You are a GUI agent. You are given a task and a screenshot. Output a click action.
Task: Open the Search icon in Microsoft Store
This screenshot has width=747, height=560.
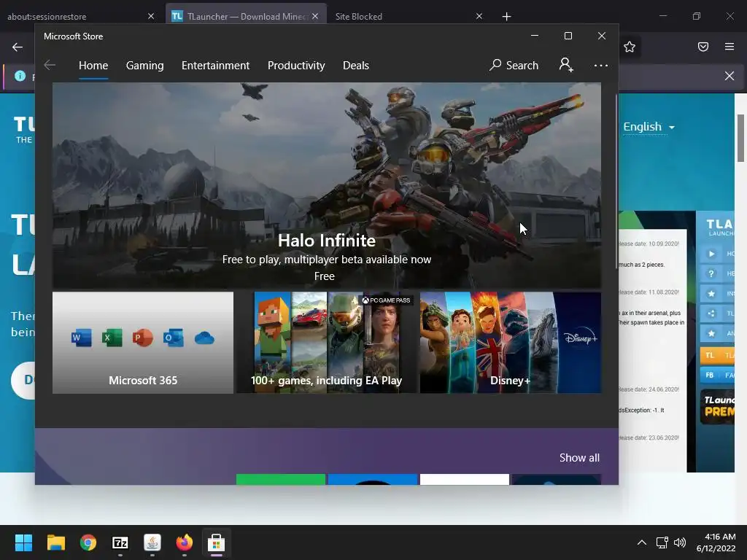click(x=514, y=65)
